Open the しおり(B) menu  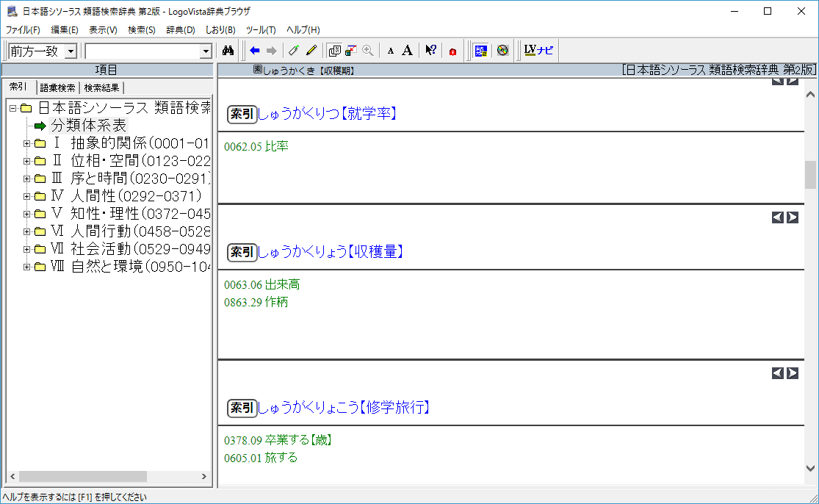[220, 30]
